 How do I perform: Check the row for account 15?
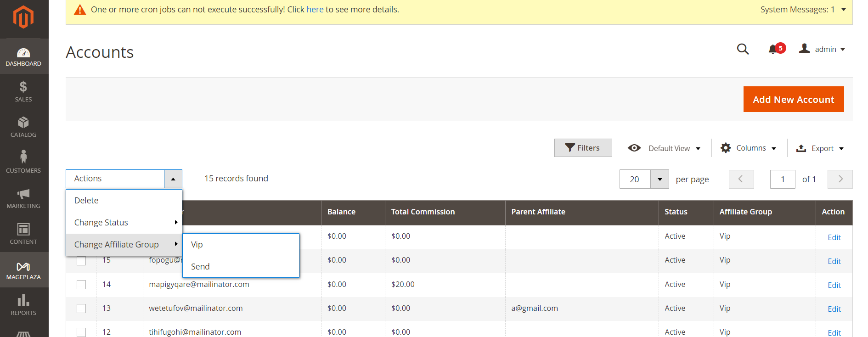pyautogui.click(x=81, y=261)
